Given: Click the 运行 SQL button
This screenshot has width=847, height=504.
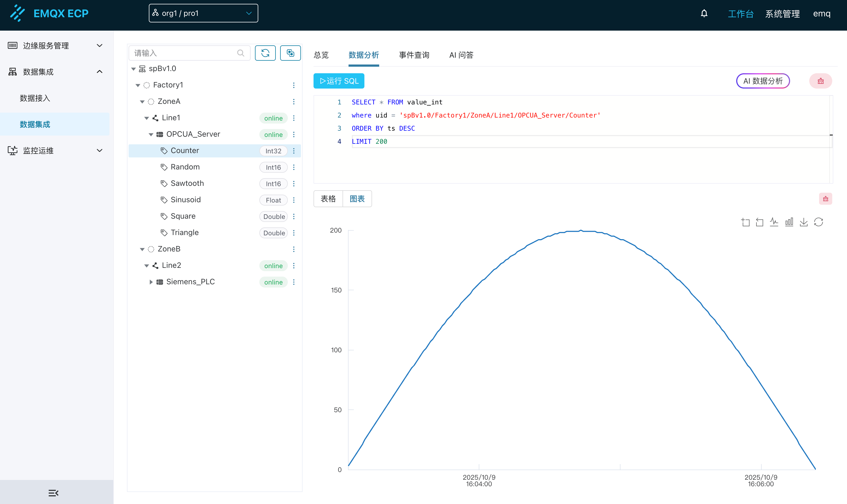Looking at the screenshot, I should click(x=338, y=81).
